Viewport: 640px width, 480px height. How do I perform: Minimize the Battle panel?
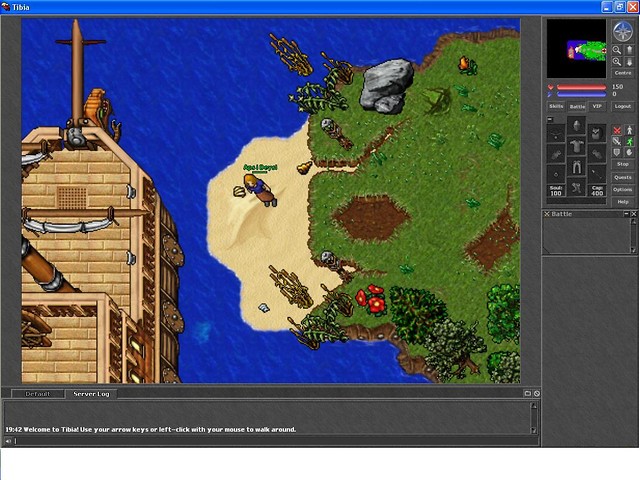[626, 214]
